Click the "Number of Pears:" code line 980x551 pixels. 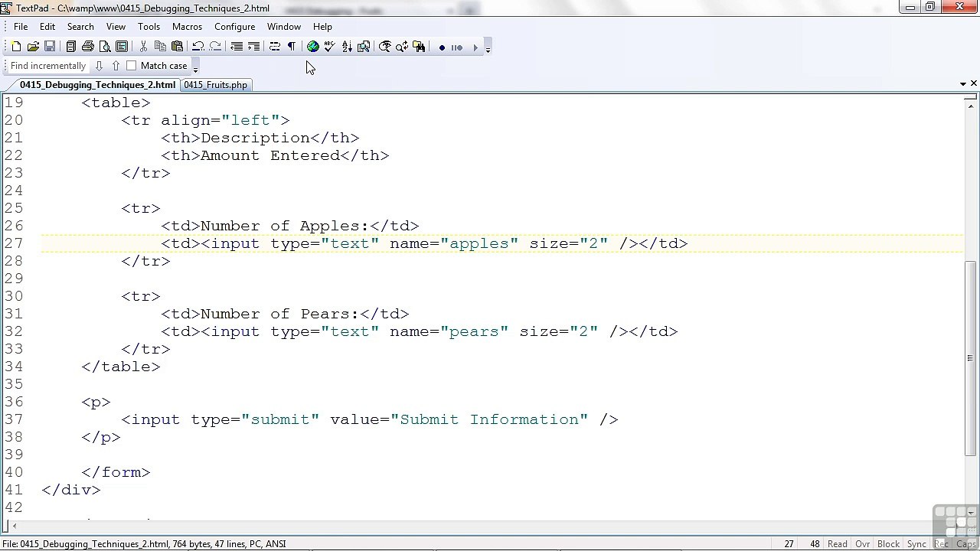[285, 314]
